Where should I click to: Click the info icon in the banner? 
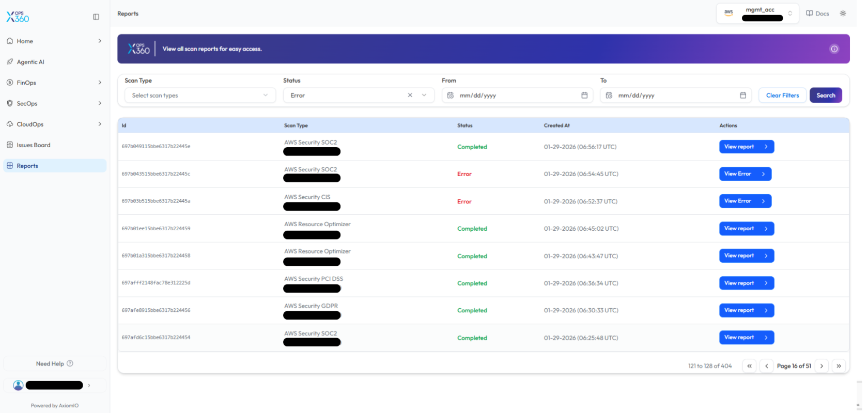[834, 49]
